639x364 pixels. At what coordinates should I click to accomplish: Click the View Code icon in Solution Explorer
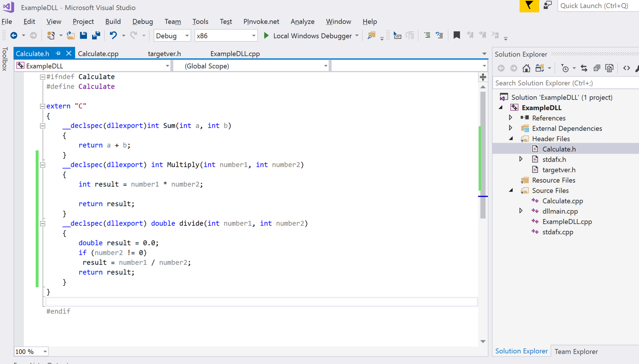(627, 68)
